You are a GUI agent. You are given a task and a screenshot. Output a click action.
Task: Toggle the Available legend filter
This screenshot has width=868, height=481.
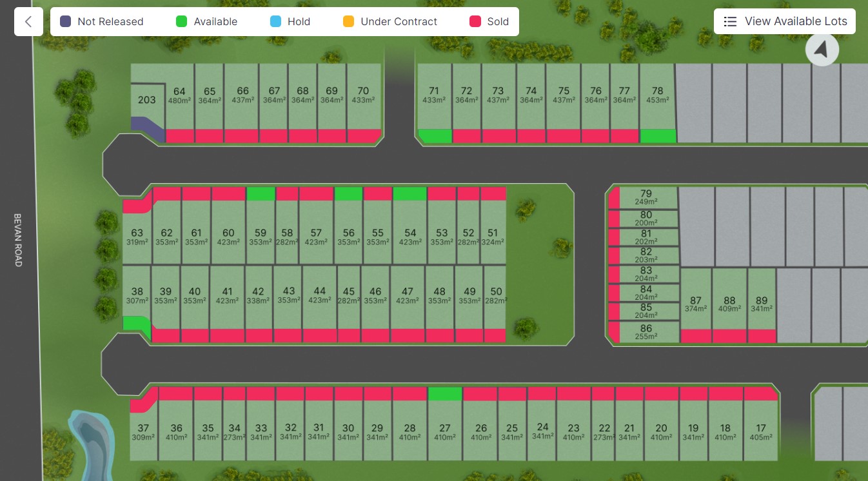coord(206,21)
